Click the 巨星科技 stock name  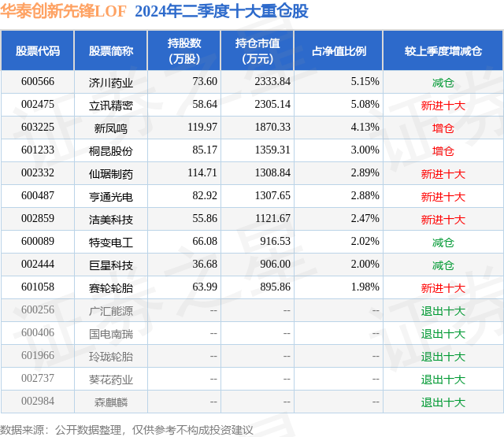[x=111, y=265]
